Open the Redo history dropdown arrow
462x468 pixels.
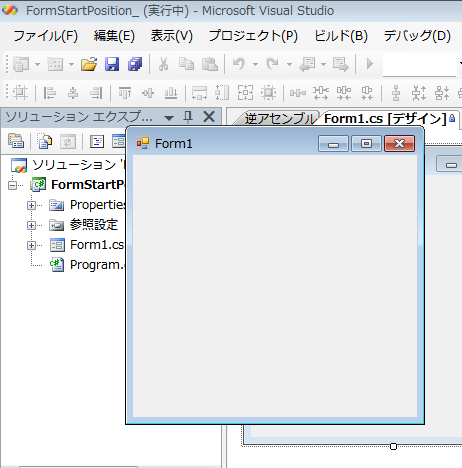pyautogui.click(x=289, y=64)
